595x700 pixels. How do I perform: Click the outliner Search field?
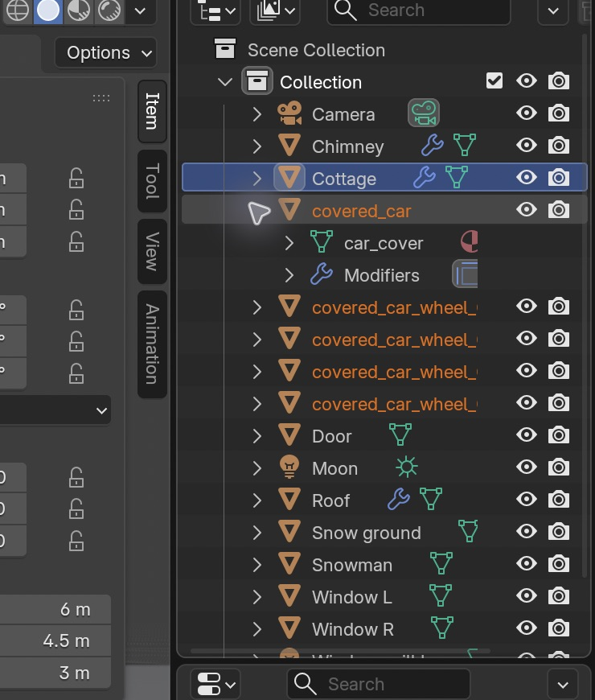coord(419,10)
